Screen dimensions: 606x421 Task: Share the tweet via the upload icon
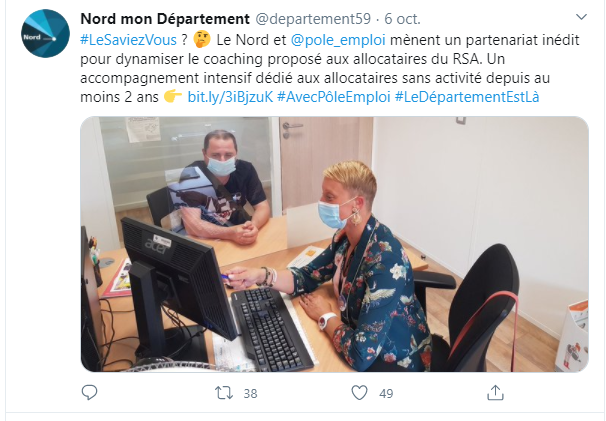click(x=495, y=392)
